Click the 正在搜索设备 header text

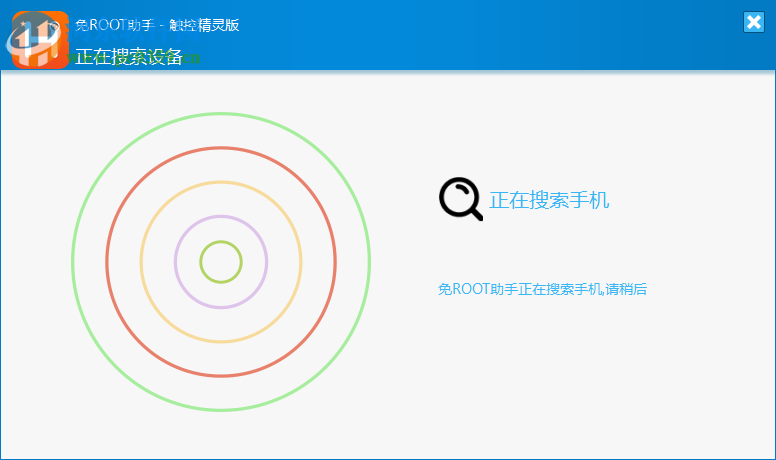pos(128,57)
